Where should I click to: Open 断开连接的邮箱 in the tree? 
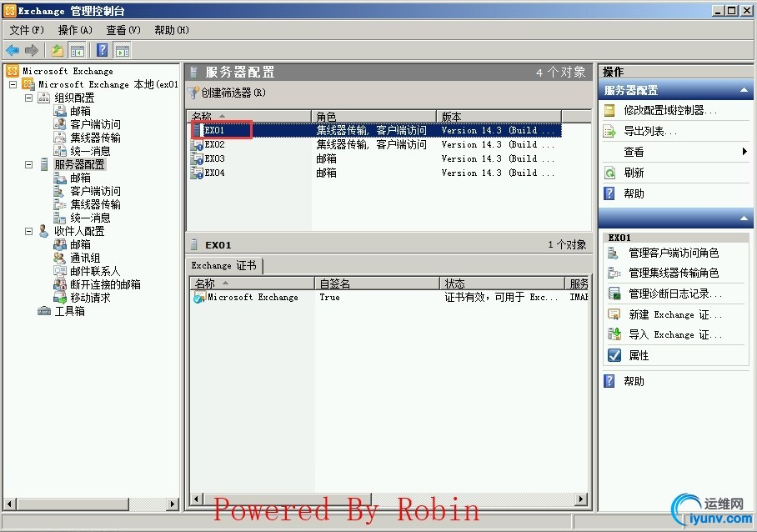105,284
